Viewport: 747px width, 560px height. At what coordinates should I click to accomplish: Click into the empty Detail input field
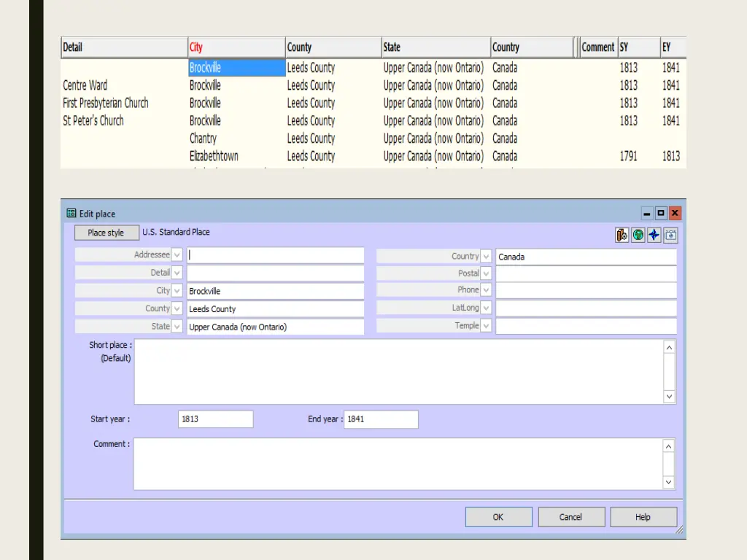point(275,273)
